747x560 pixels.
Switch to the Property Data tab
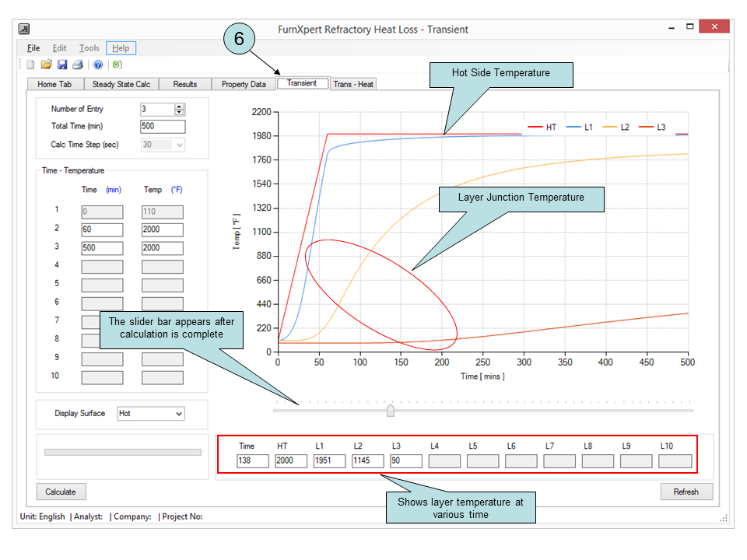[x=244, y=84]
